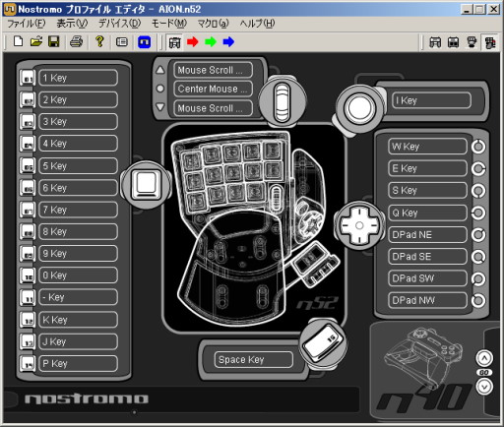
Task: Open the デバイス(D) menu
Action: tap(120, 24)
